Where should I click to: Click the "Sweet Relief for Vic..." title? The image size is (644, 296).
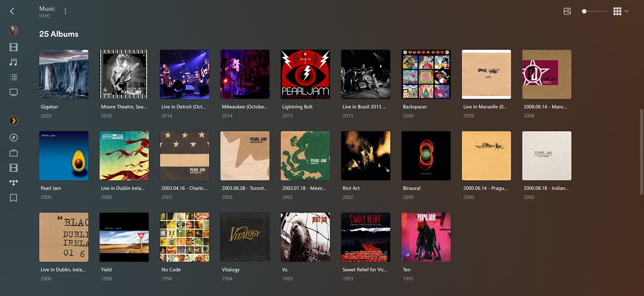pyautogui.click(x=365, y=270)
